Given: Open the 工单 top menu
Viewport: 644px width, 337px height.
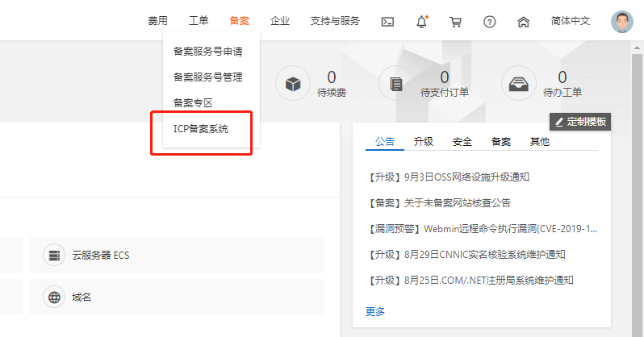Looking at the screenshot, I should [x=199, y=20].
